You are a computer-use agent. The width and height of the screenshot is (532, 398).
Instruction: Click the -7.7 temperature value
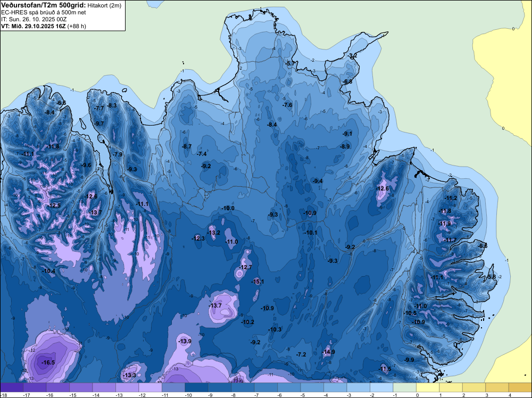[99, 108]
